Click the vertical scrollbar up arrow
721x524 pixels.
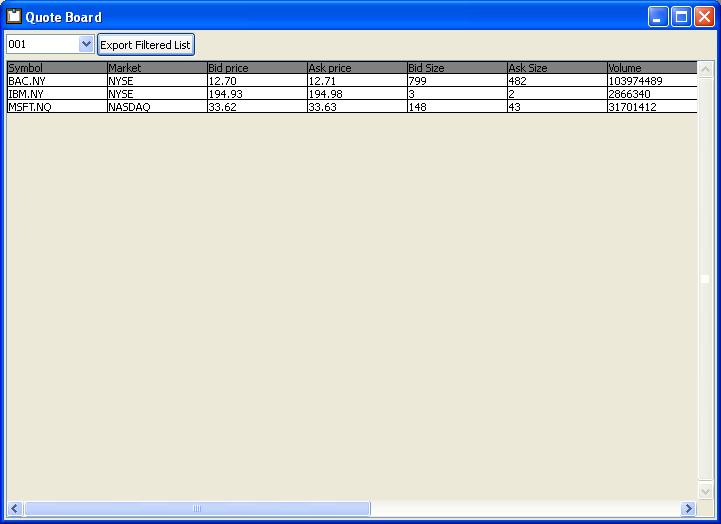coord(706,69)
